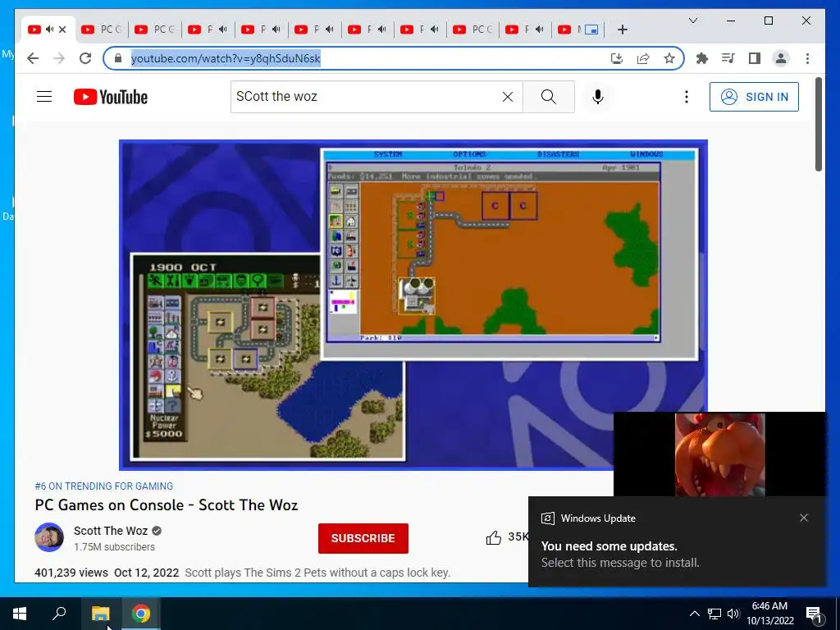Expand description starting 'Scott plays The Sims'
Screen dimensions: 840x630
pyautogui.click(x=317, y=573)
